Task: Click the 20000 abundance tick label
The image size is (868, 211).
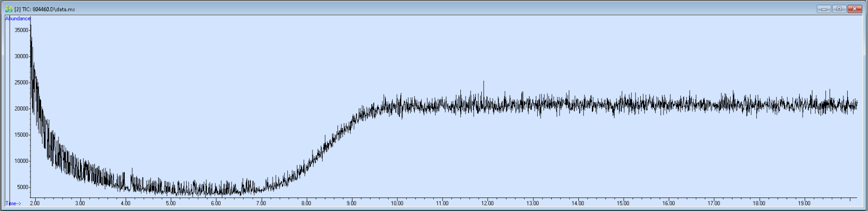Action: click(21, 109)
